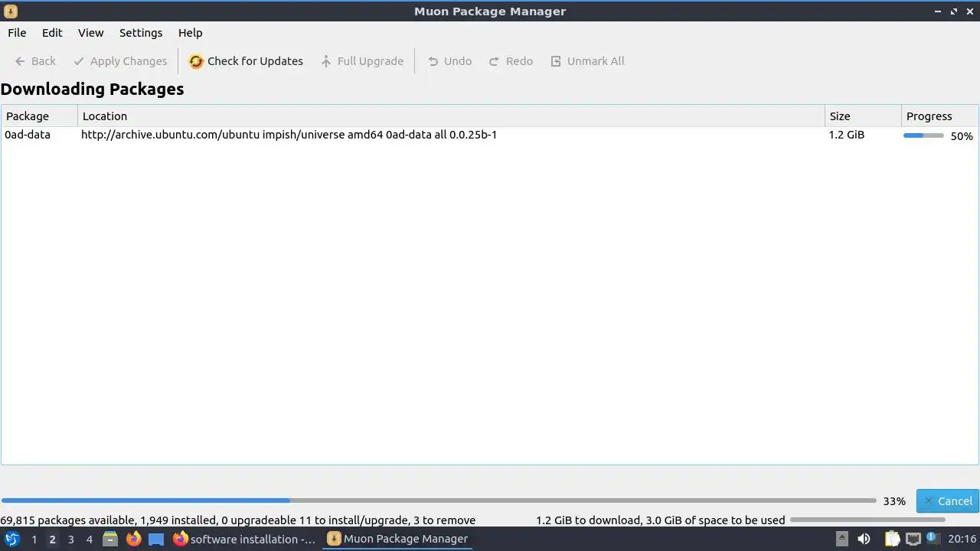Switch to virtual desktop 2

click(52, 540)
